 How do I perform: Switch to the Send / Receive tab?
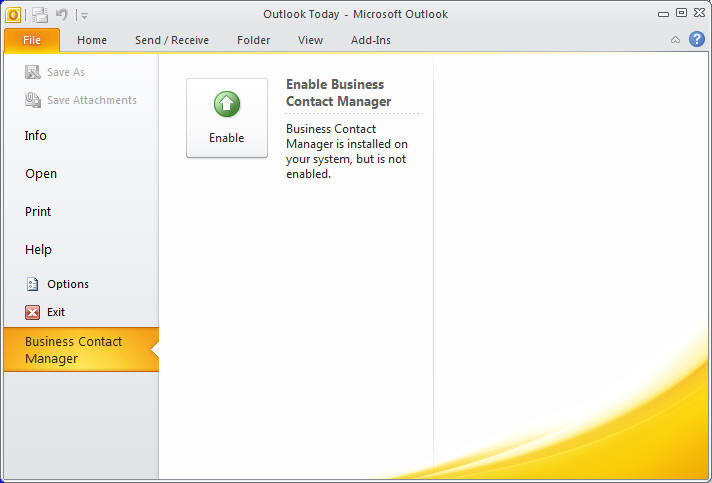172,40
